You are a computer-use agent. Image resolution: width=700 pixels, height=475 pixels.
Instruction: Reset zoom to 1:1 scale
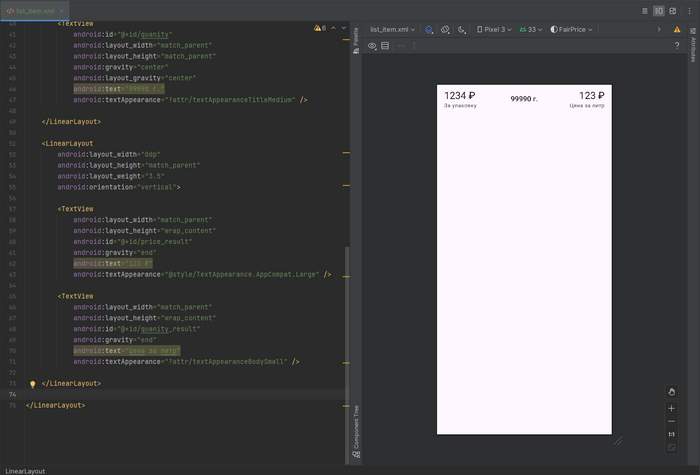[x=671, y=434]
